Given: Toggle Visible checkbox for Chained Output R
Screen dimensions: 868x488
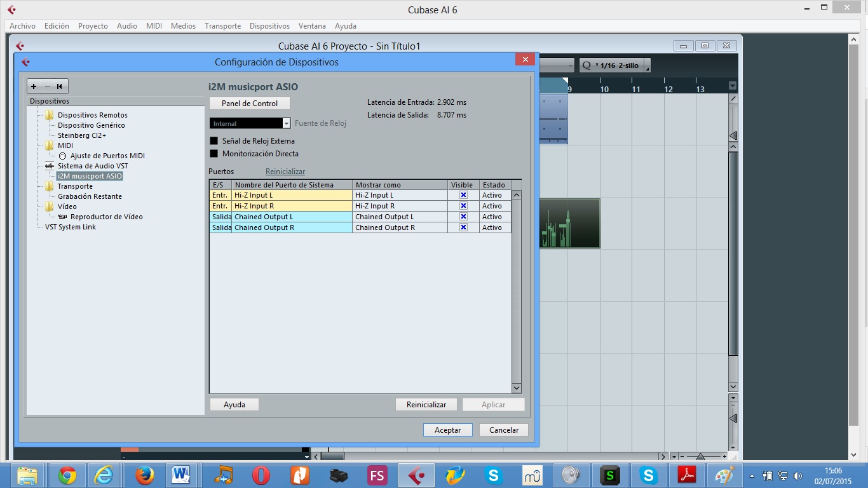Looking at the screenshot, I should click(463, 227).
